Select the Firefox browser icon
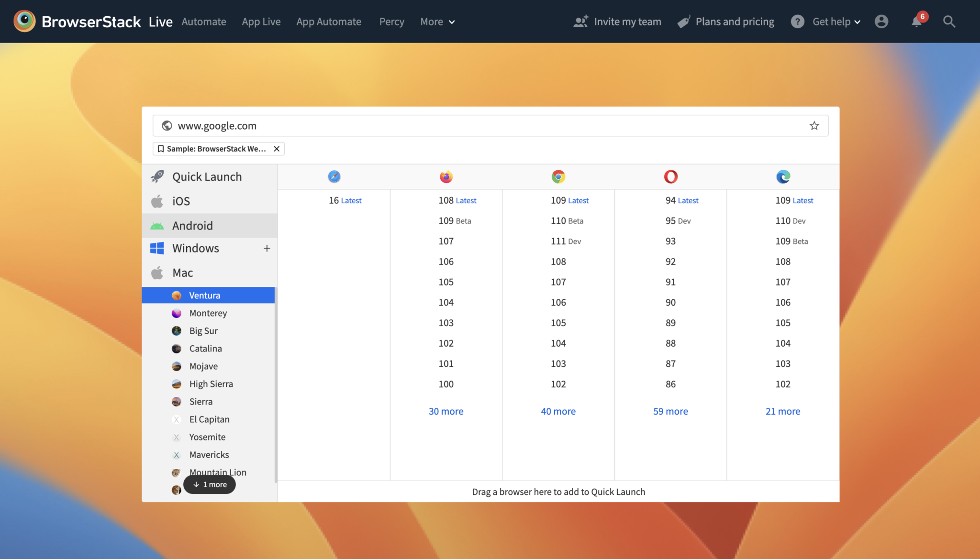 [x=445, y=176]
